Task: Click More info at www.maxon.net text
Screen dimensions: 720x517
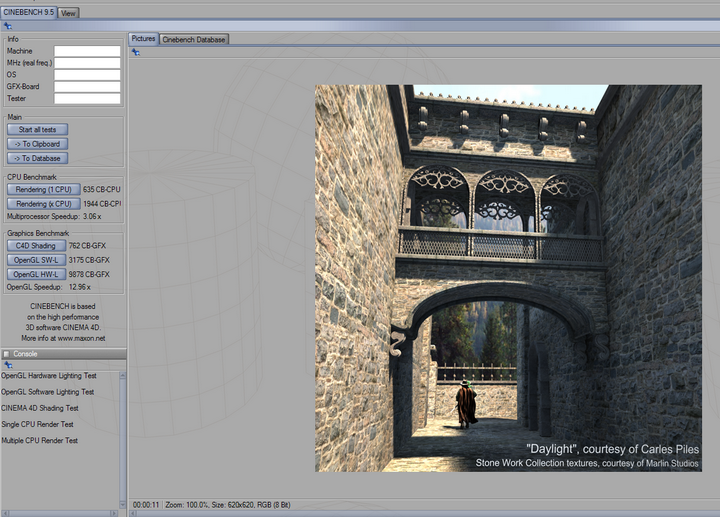Action: tap(63, 338)
